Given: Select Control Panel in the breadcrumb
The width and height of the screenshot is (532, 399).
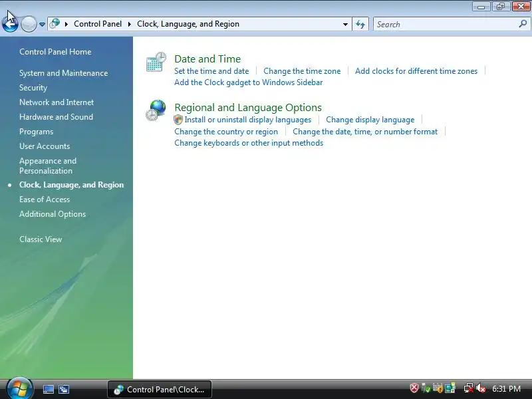Looking at the screenshot, I should 98,24.
